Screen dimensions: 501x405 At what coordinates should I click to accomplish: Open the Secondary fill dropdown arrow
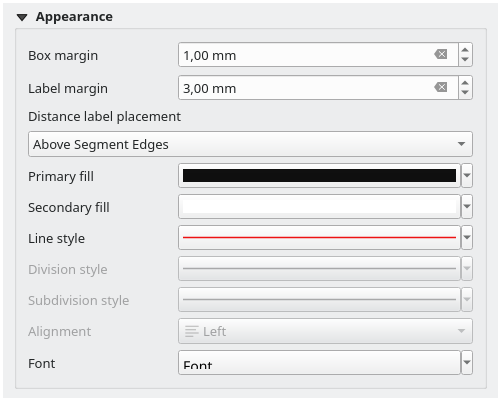click(x=467, y=207)
